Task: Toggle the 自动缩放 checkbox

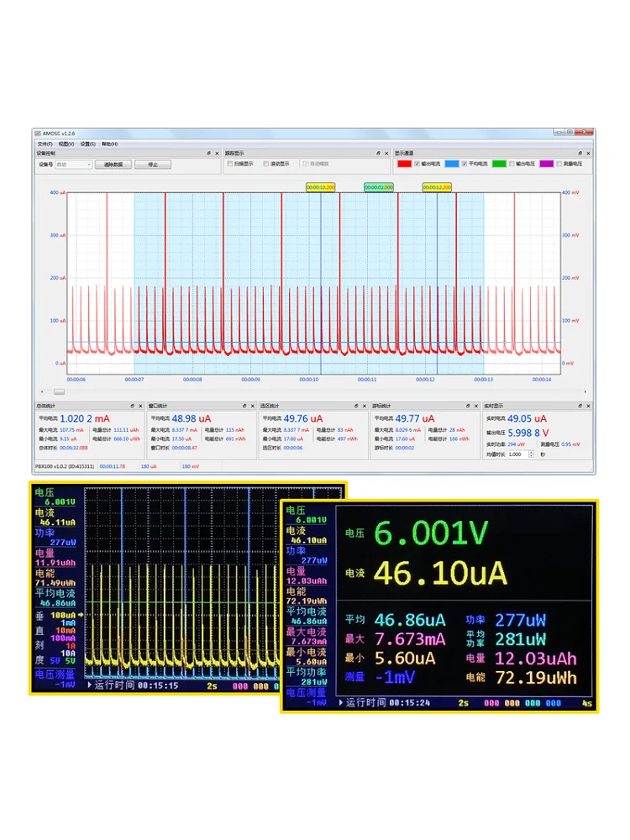Action: [306, 164]
